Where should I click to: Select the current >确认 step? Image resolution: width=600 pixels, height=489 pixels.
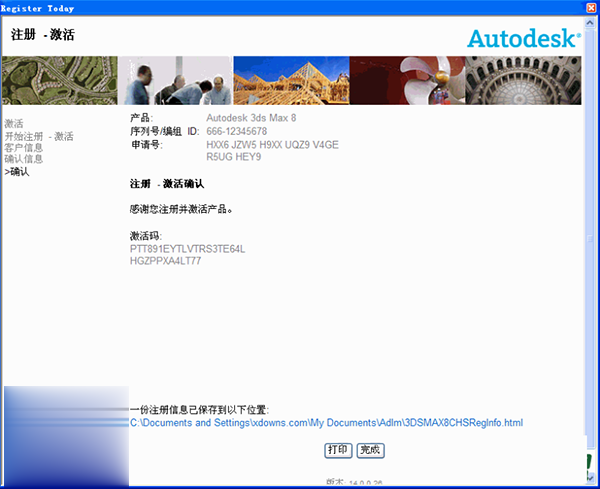tap(17, 172)
